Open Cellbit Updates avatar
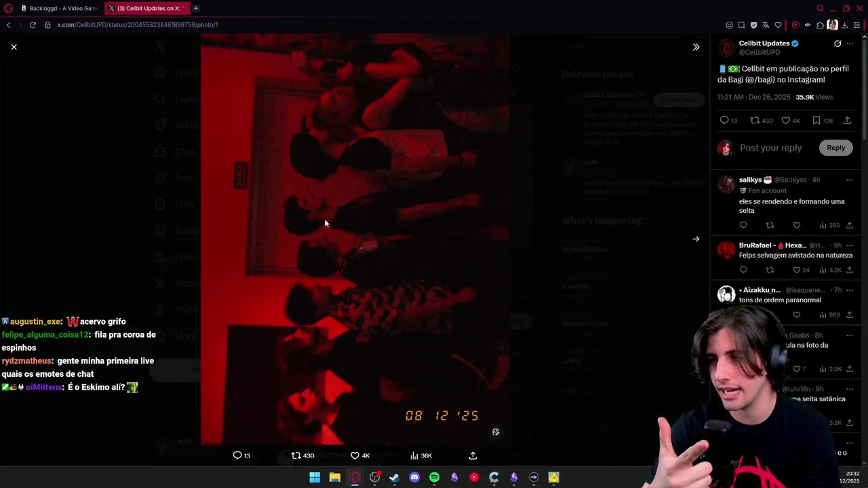The image size is (868, 488). 726,47
